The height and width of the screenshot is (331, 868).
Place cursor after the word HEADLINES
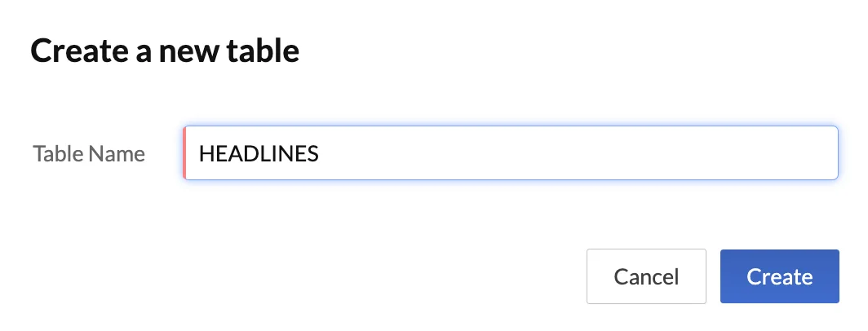point(320,153)
